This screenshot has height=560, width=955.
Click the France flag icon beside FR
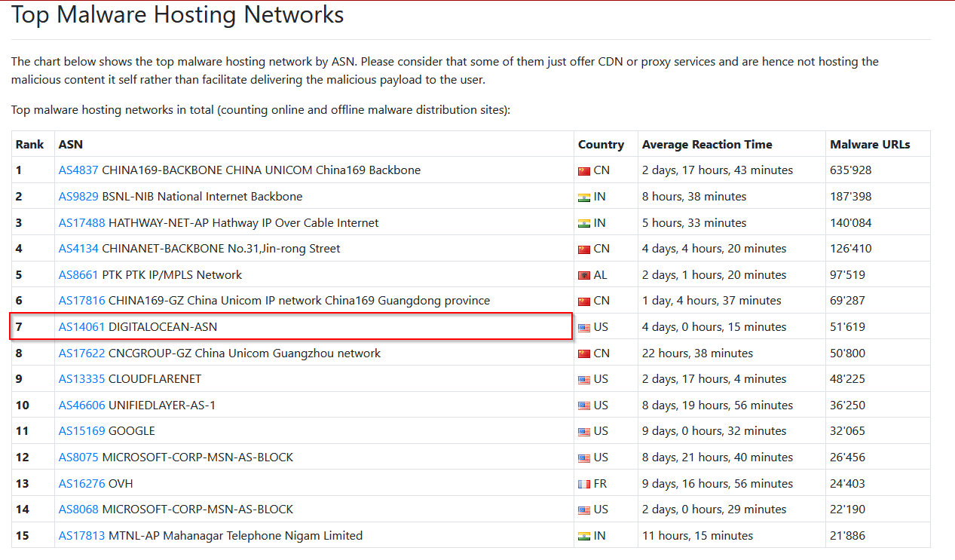584,485
